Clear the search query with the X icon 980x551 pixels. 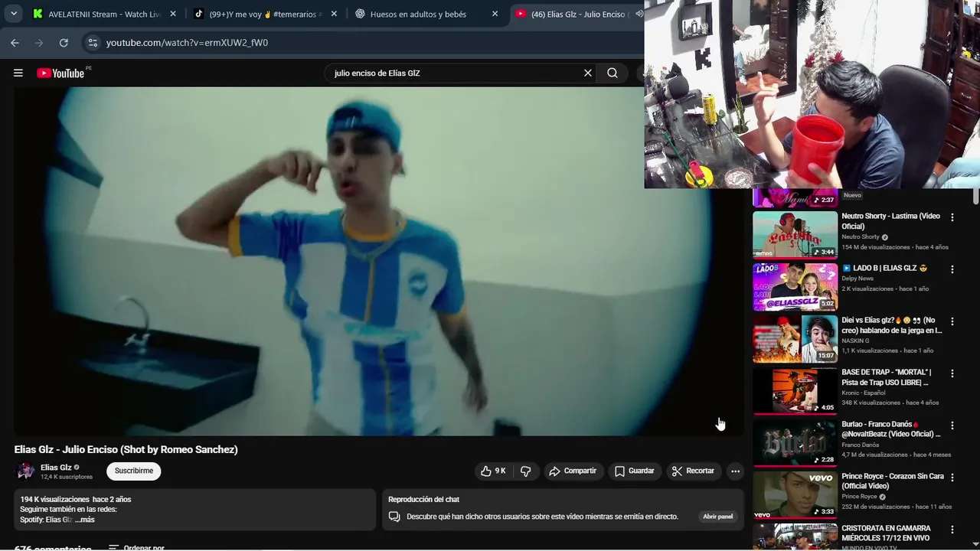pyautogui.click(x=588, y=73)
